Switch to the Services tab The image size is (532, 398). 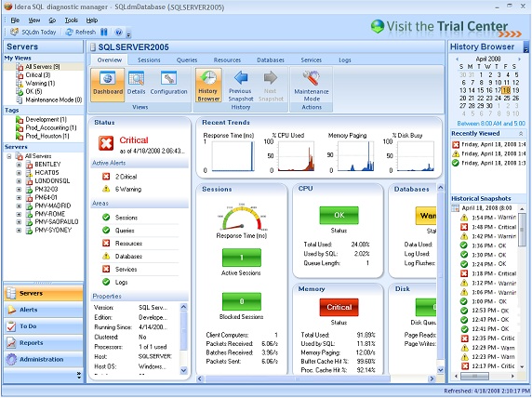click(x=312, y=60)
